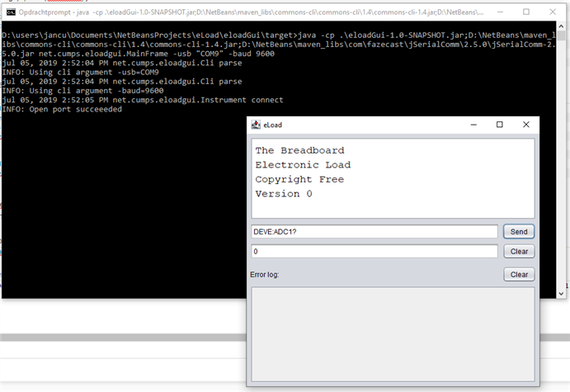Click 'INFO: Open port succeeeded' in console
This screenshot has width=570, height=392.
click(62, 109)
